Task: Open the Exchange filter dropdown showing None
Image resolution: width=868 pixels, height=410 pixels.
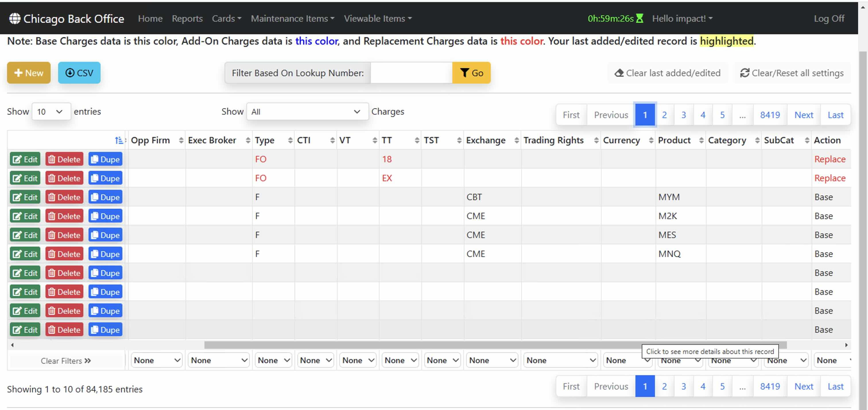Action: click(x=492, y=360)
